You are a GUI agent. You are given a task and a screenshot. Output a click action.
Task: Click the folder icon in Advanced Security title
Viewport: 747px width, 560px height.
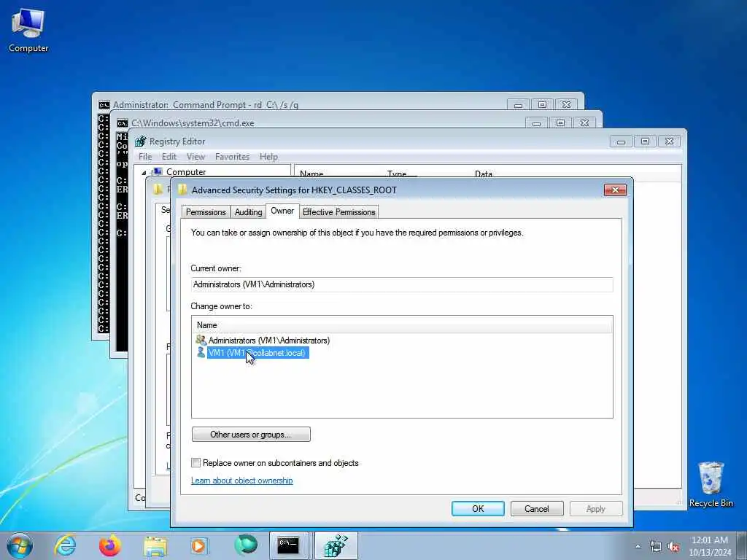182,190
